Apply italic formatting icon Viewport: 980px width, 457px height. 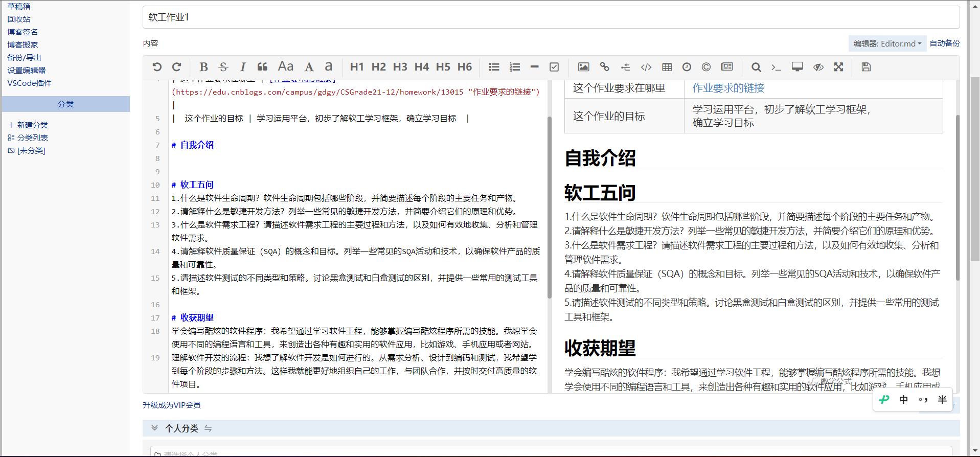[x=243, y=67]
